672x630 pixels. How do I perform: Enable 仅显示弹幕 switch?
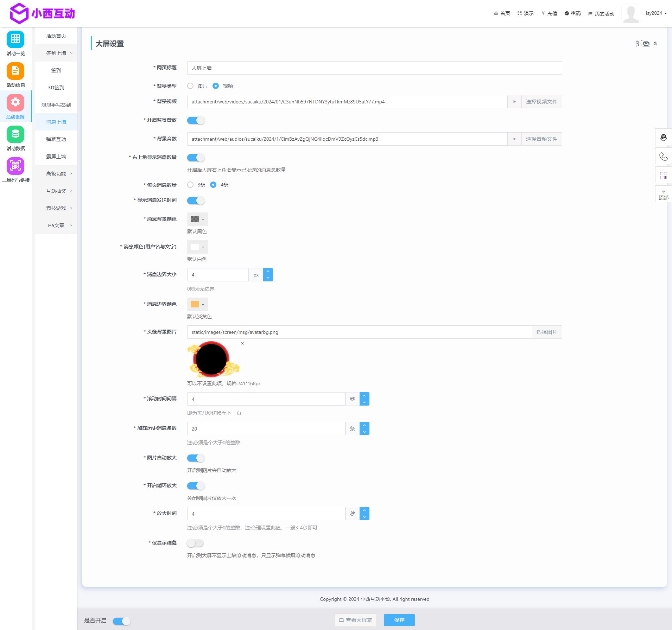195,543
